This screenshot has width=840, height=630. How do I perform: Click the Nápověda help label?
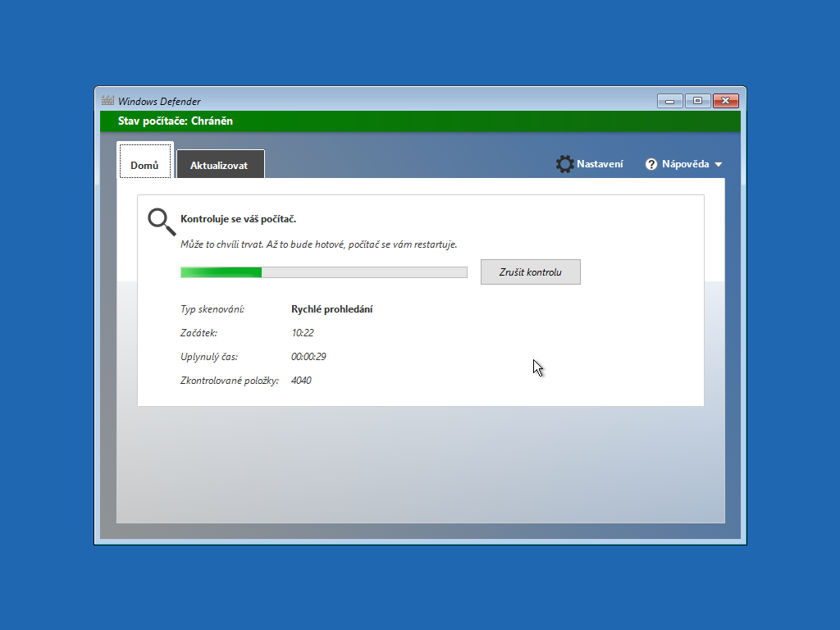685,164
